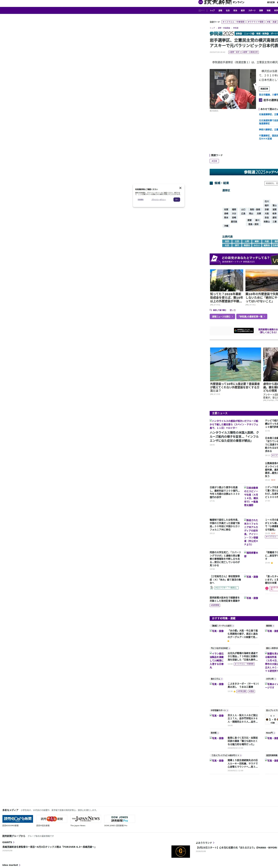Go to the トップ navigation item
Viewport: 278px width, 868px height.
point(212,10)
